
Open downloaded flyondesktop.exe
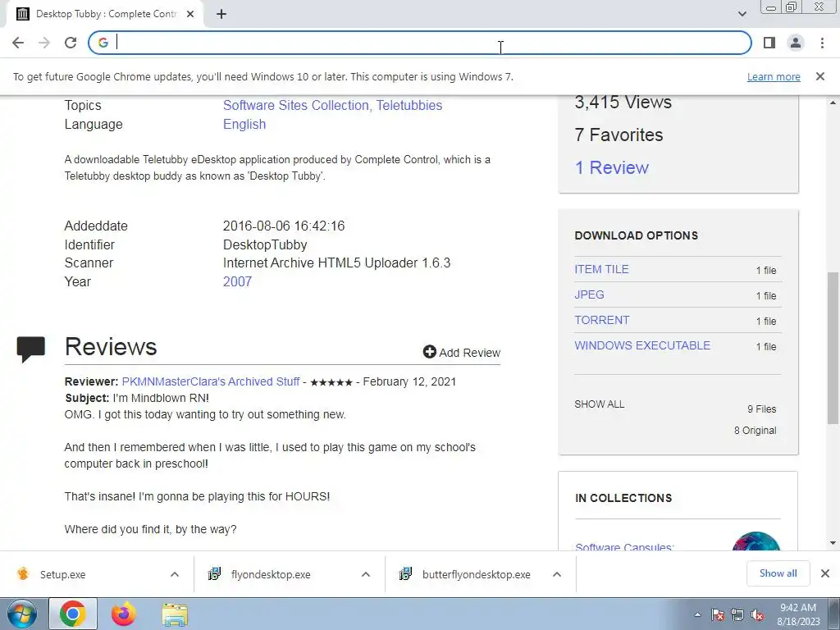[271, 575]
